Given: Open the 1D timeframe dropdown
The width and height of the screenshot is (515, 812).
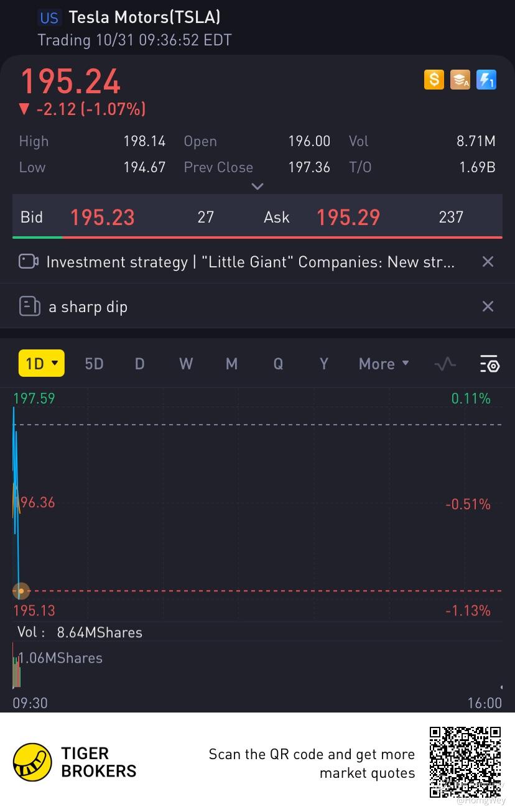Looking at the screenshot, I should (x=42, y=364).
